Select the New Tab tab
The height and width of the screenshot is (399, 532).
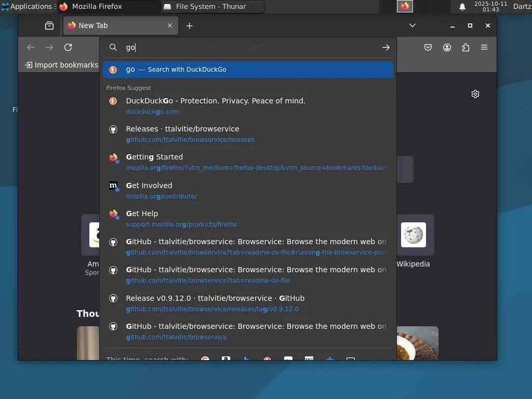[121, 26]
